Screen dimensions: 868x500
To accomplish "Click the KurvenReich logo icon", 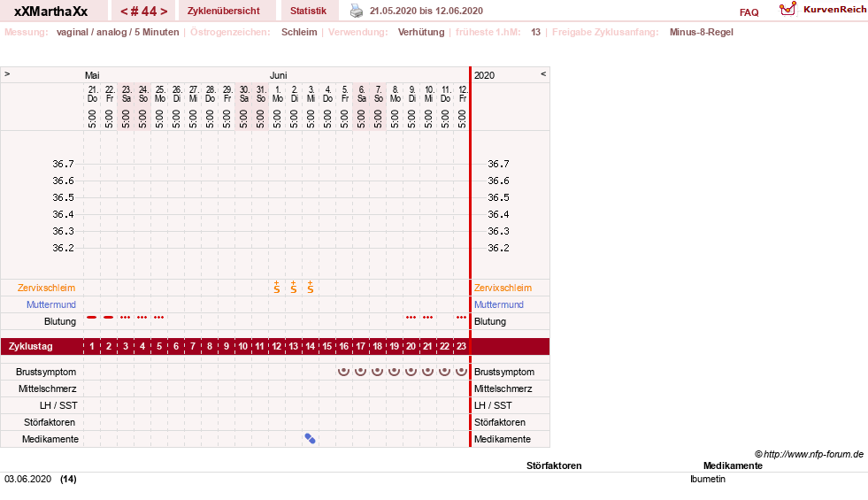I will pyautogui.click(x=787, y=9).
